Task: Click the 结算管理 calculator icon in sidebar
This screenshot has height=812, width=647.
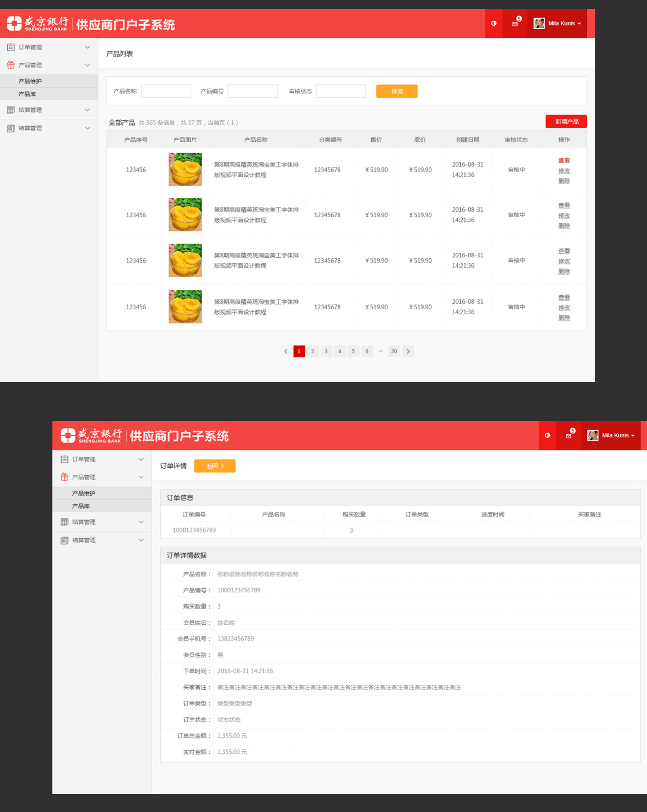Action: pyautogui.click(x=11, y=109)
